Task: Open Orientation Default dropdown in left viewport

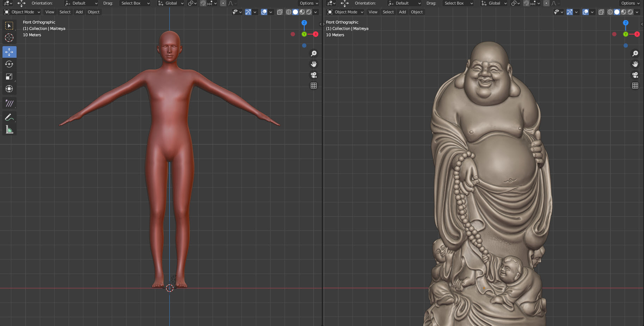Action: click(x=81, y=3)
